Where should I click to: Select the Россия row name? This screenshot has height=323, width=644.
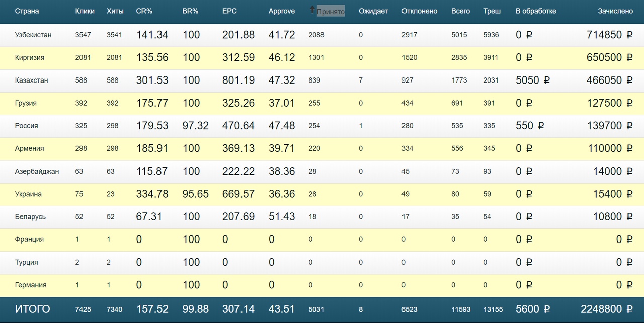click(26, 126)
